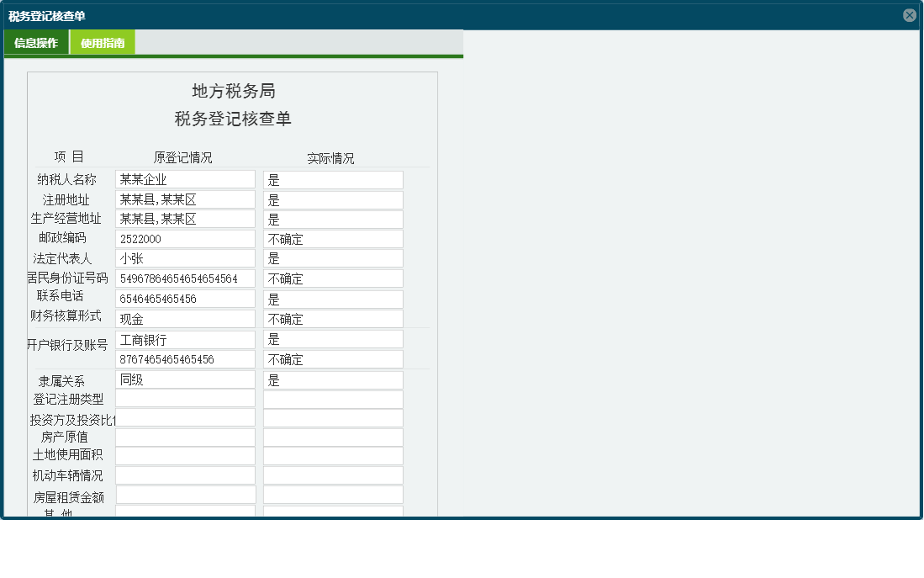Select the 不确定 field next to 邮政编码
924x578 pixels.
332,238
